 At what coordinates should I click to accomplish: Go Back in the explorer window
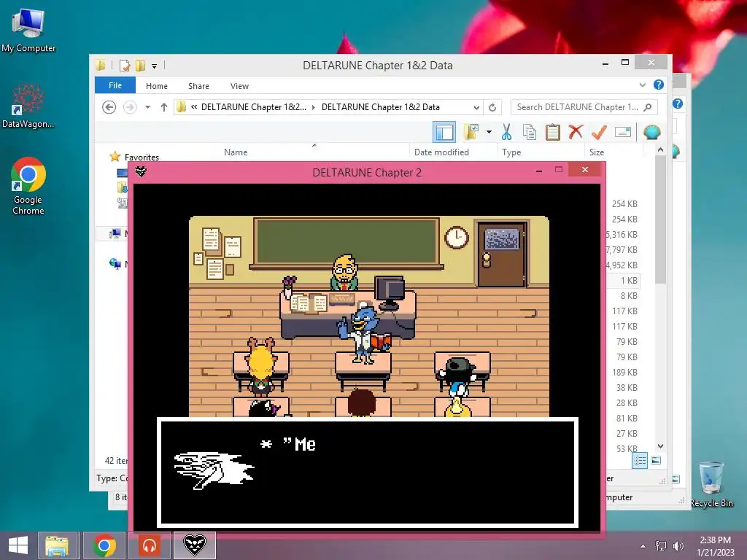coord(109,107)
